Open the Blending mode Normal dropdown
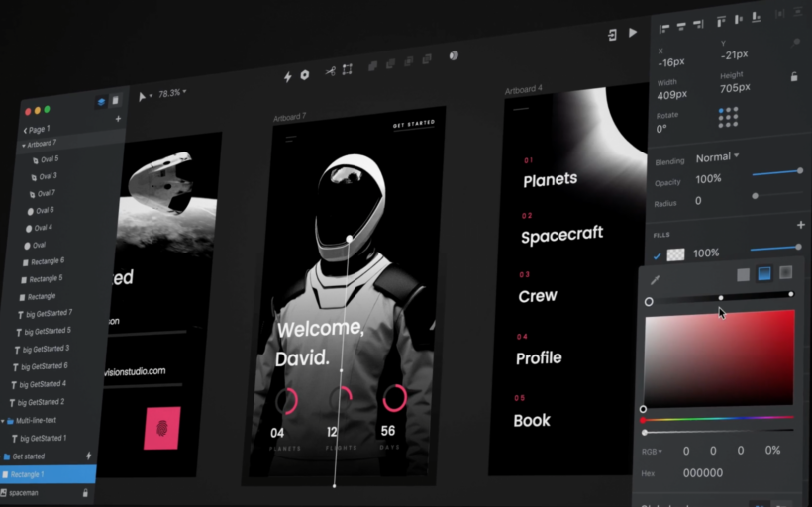This screenshot has width=812, height=507. pyautogui.click(x=718, y=157)
